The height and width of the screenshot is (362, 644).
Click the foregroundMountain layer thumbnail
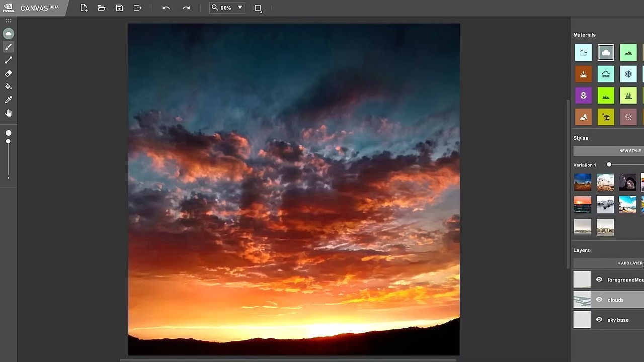tap(582, 280)
